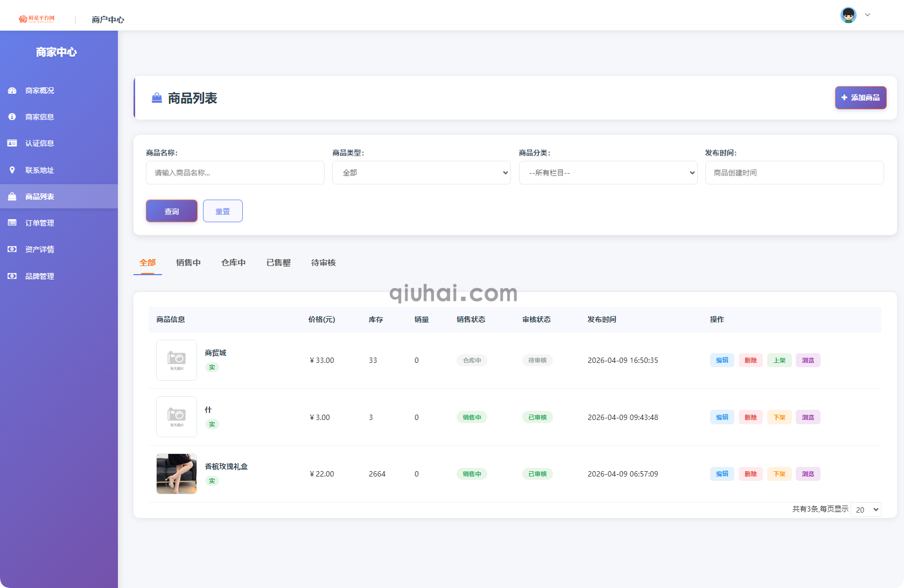This screenshot has height=588, width=904.
Task: Open the 香槟玫瑰礼盒 product thumbnail
Action: pyautogui.click(x=177, y=474)
